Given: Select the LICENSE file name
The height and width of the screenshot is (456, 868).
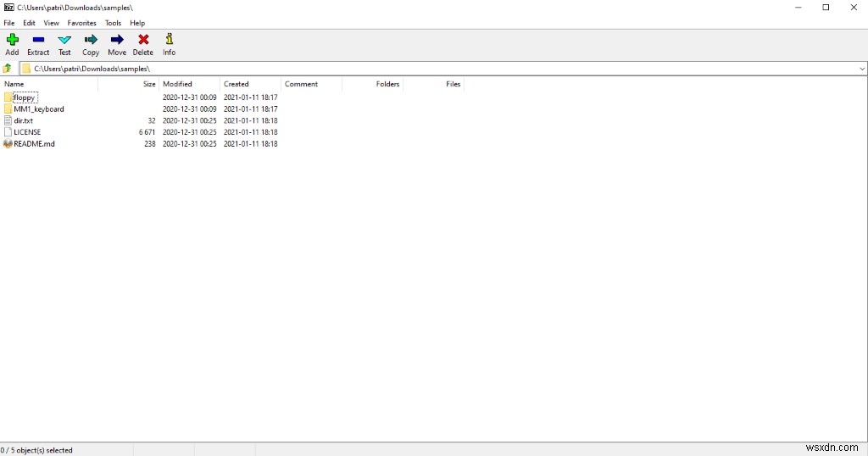Looking at the screenshot, I should coord(27,132).
